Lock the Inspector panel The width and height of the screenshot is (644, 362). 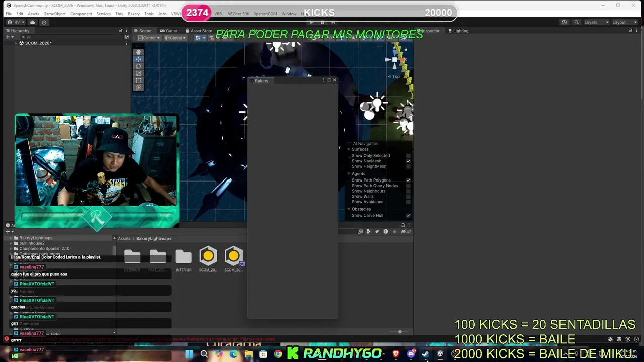coord(631,31)
